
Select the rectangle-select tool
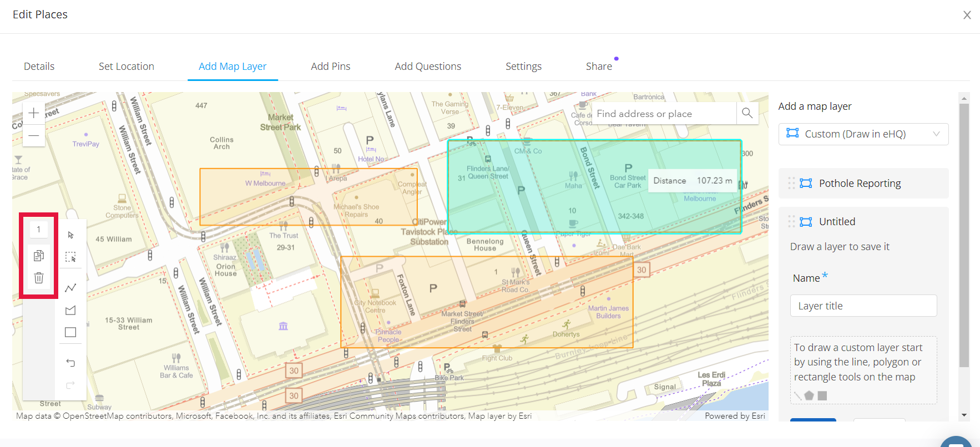click(70, 257)
